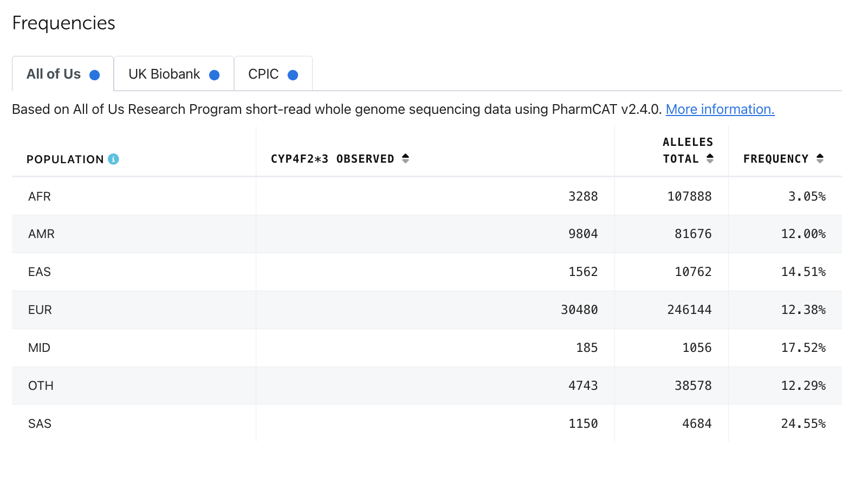
Task: Click frequency value 24.55%
Action: (804, 423)
